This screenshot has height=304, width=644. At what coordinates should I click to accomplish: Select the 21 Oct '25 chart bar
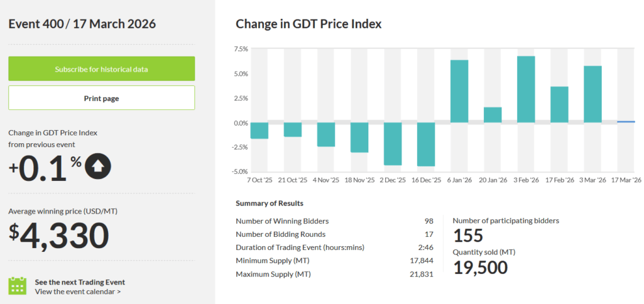point(293,130)
